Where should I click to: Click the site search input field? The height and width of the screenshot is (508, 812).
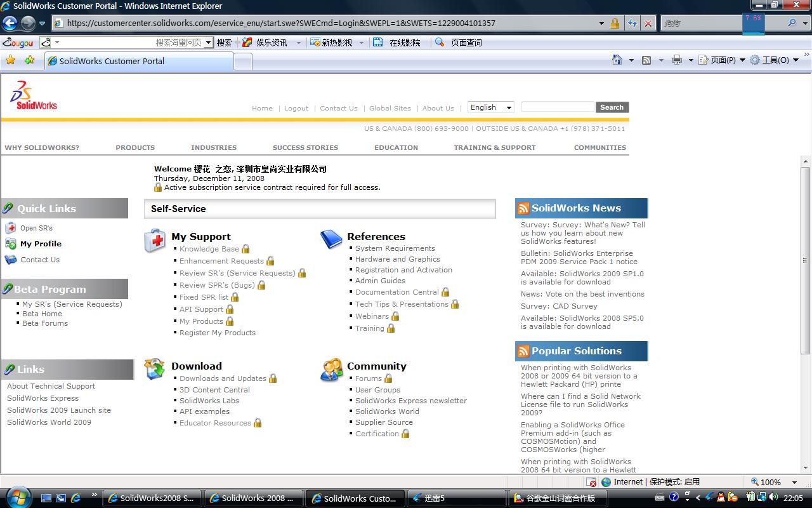pos(558,107)
